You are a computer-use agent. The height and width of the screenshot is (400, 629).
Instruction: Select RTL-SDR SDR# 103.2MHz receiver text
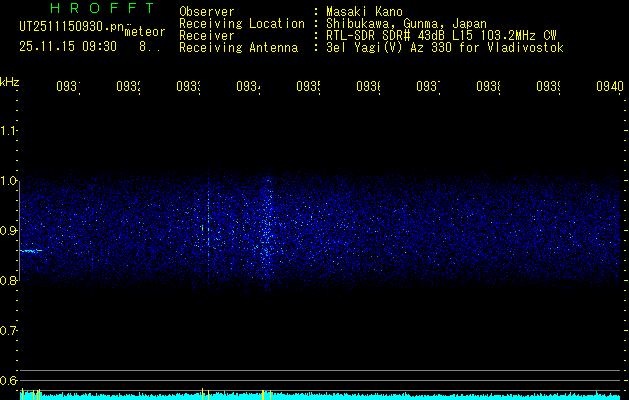pos(441,36)
